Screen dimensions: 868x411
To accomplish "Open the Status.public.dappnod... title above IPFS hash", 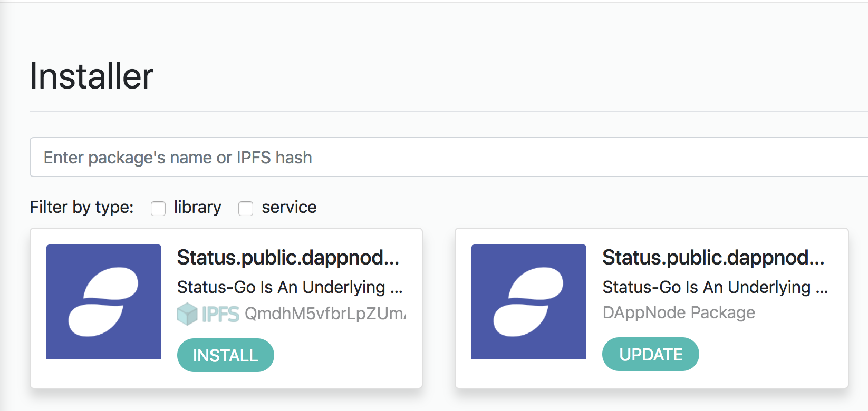I will point(288,258).
